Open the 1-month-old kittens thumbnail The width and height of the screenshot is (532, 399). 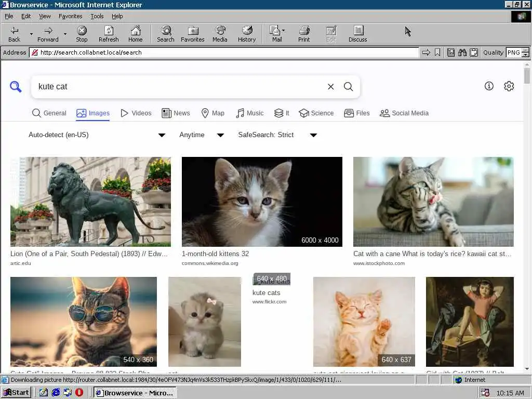262,202
